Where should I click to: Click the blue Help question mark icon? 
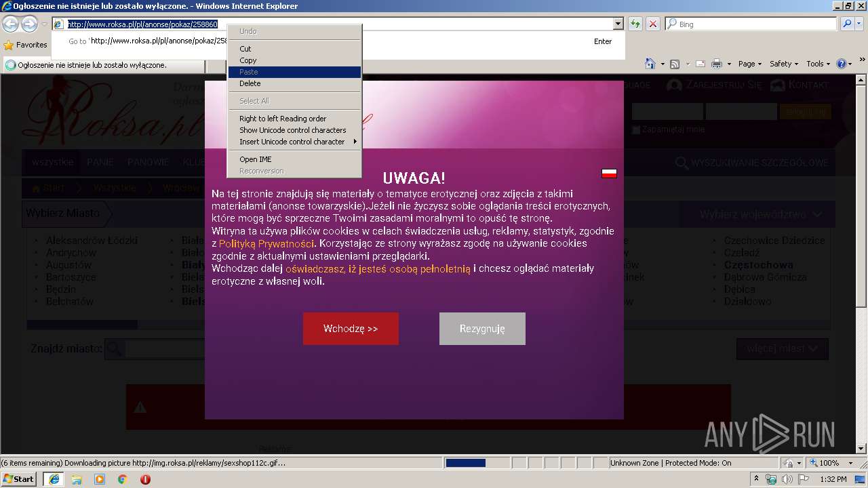[842, 64]
